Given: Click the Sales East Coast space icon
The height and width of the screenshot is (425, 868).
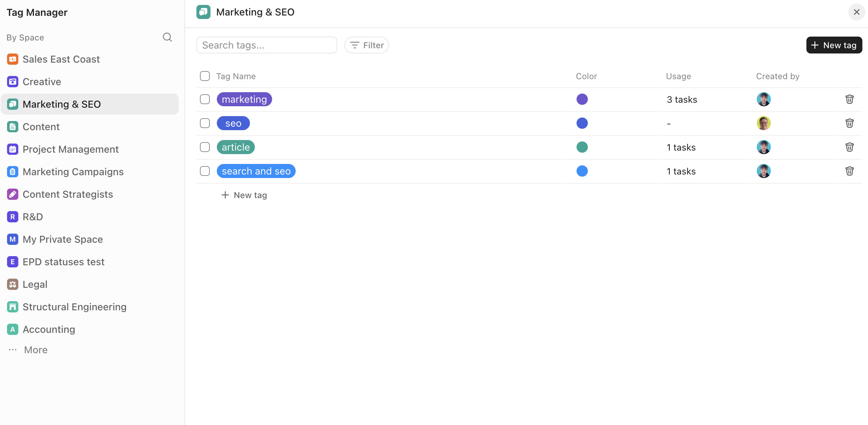Looking at the screenshot, I should tap(13, 59).
